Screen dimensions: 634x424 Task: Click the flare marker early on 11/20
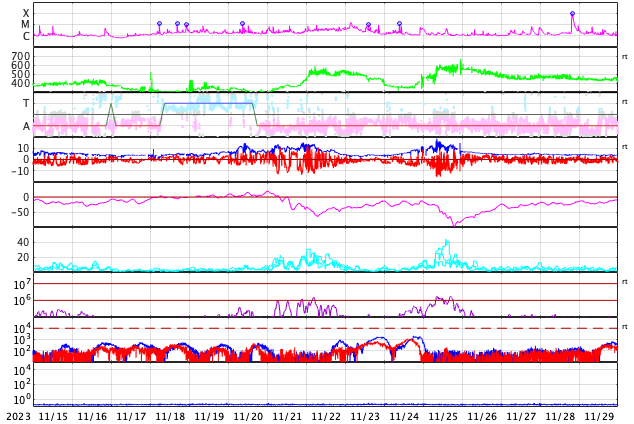pyautogui.click(x=243, y=24)
